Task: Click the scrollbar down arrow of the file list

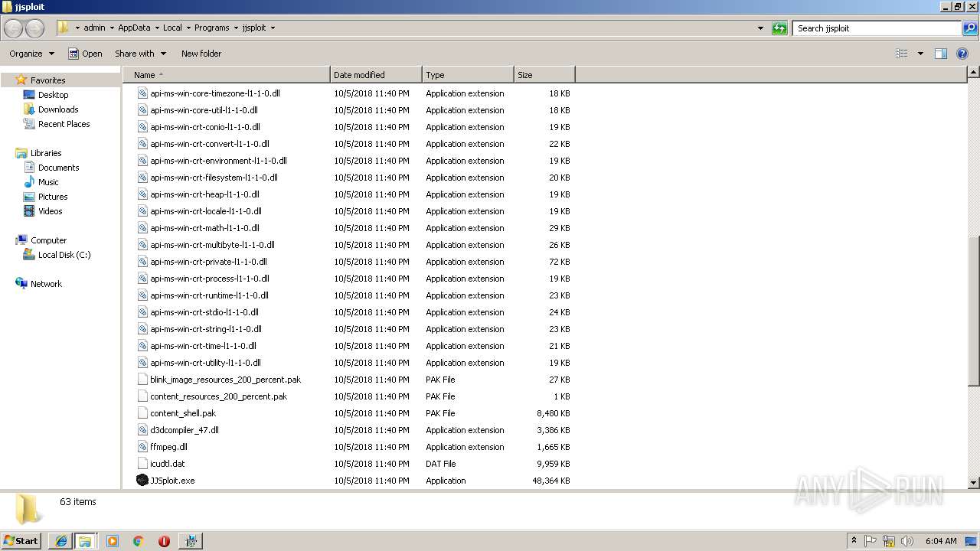Action: [x=974, y=483]
